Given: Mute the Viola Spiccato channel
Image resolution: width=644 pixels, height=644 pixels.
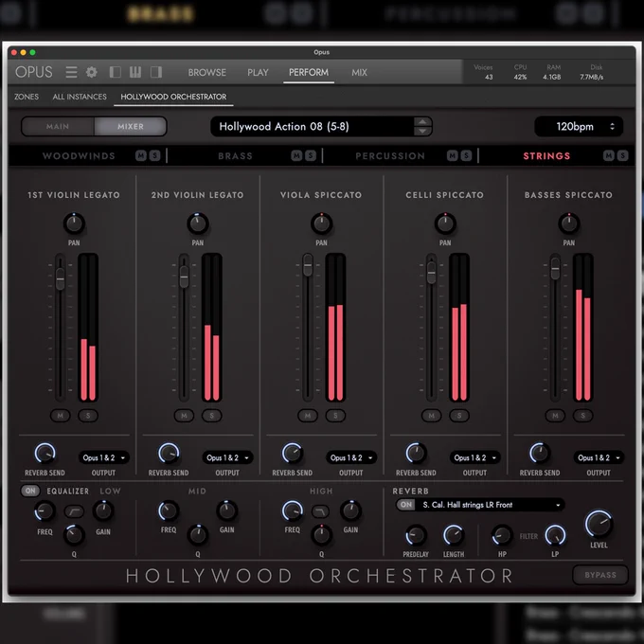Looking at the screenshot, I should [x=308, y=416].
